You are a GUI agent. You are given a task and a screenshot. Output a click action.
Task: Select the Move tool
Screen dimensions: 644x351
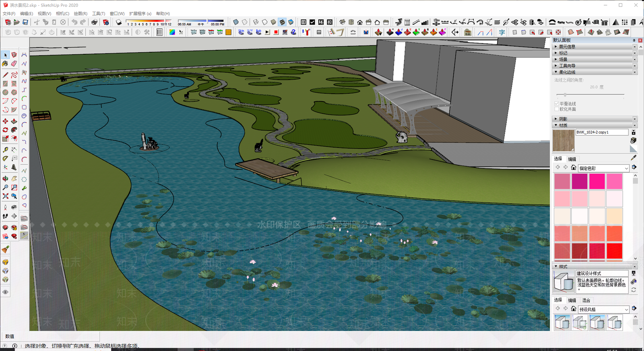[5, 121]
